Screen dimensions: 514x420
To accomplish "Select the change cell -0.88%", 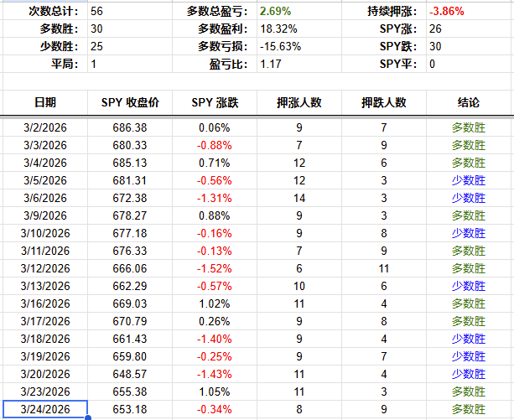I will (215, 145).
